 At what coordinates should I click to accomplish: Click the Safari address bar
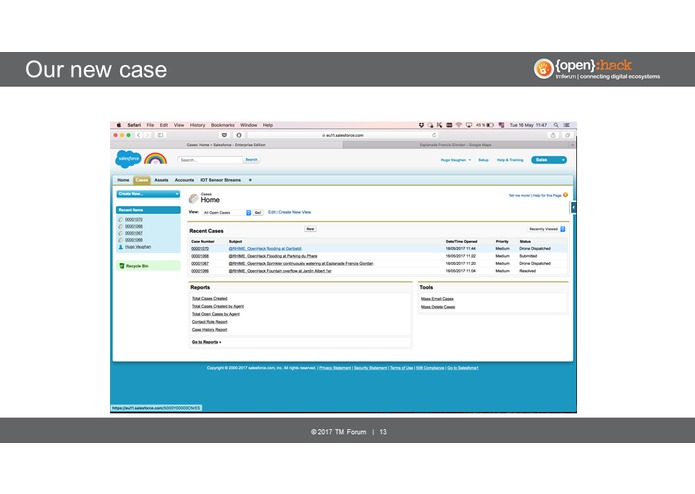click(343, 135)
